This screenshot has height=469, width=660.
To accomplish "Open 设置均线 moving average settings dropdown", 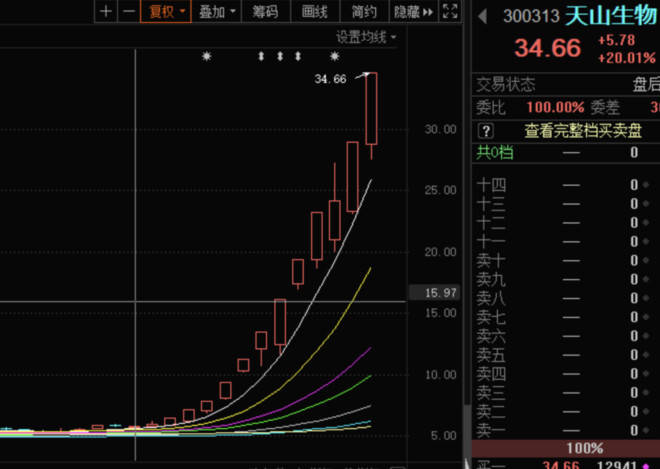I will tap(366, 37).
